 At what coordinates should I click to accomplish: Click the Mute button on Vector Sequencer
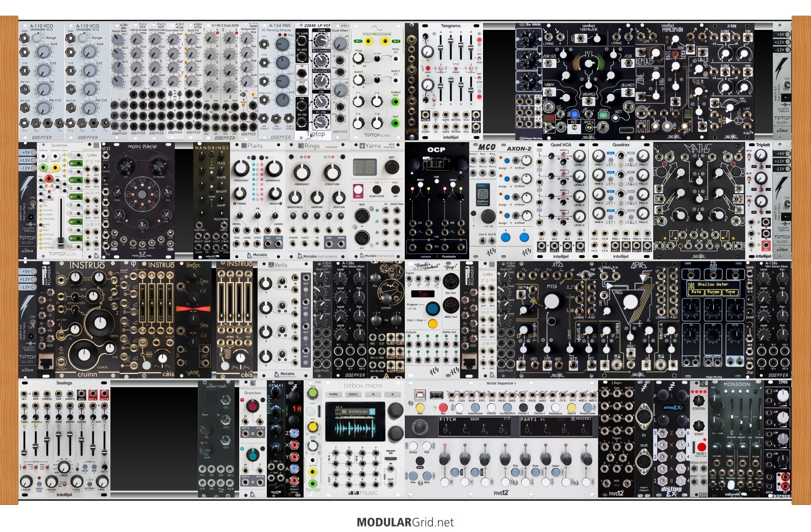(x=535, y=472)
